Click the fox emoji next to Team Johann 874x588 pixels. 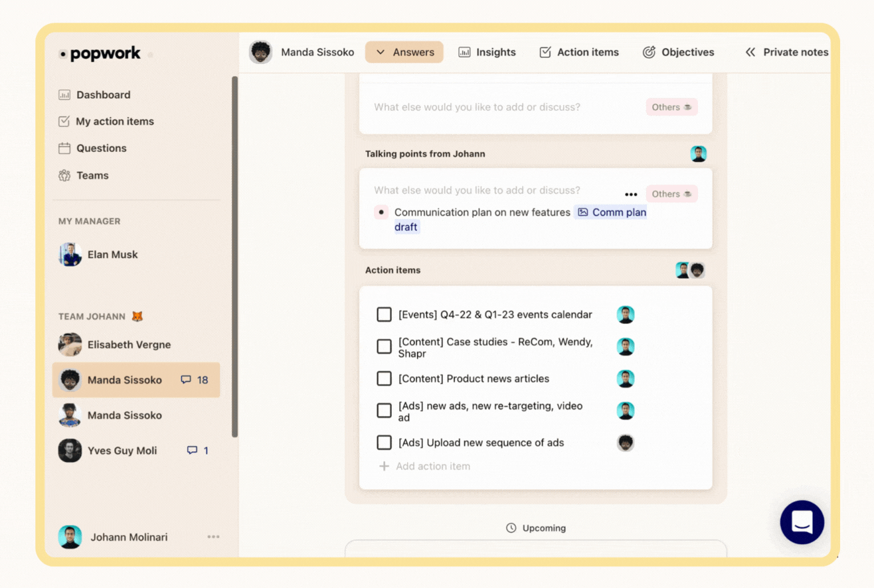click(137, 317)
